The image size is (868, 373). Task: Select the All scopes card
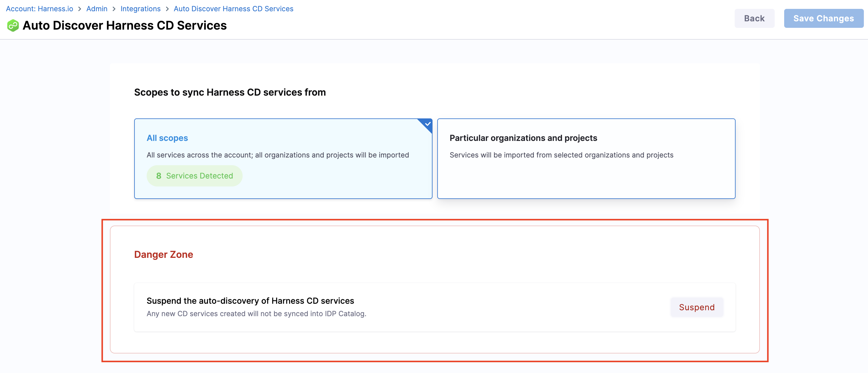tap(283, 158)
